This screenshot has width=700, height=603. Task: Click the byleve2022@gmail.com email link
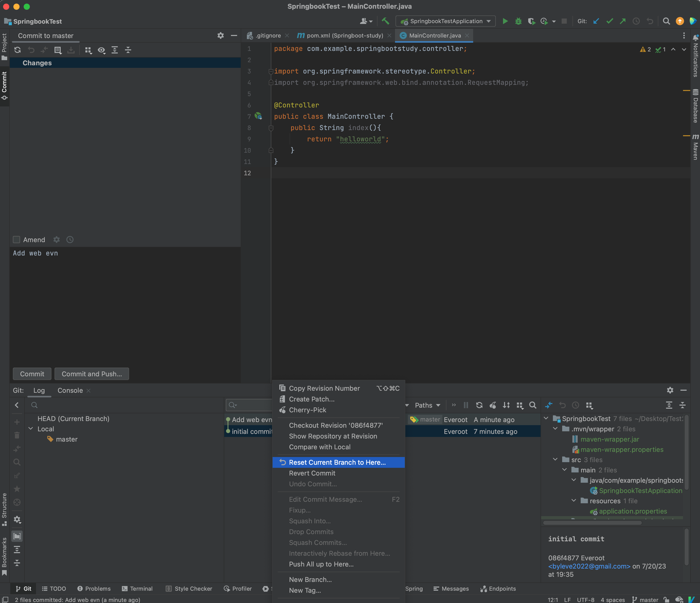589,566
